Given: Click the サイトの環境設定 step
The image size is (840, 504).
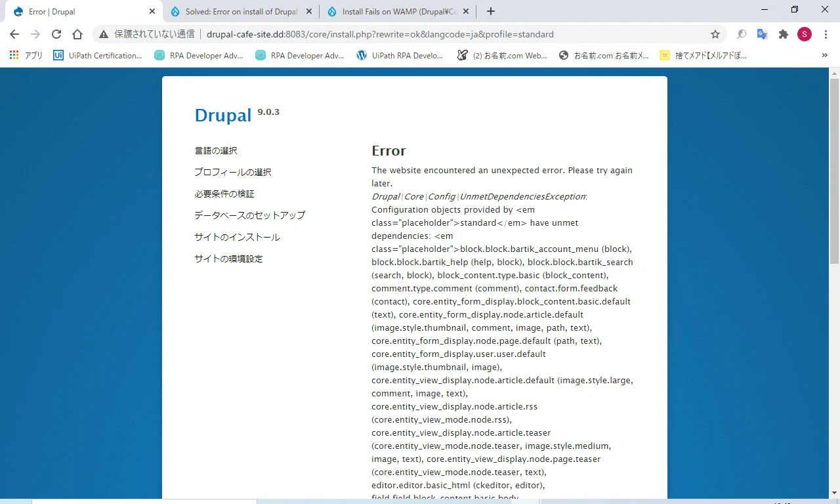Looking at the screenshot, I should click(x=228, y=259).
